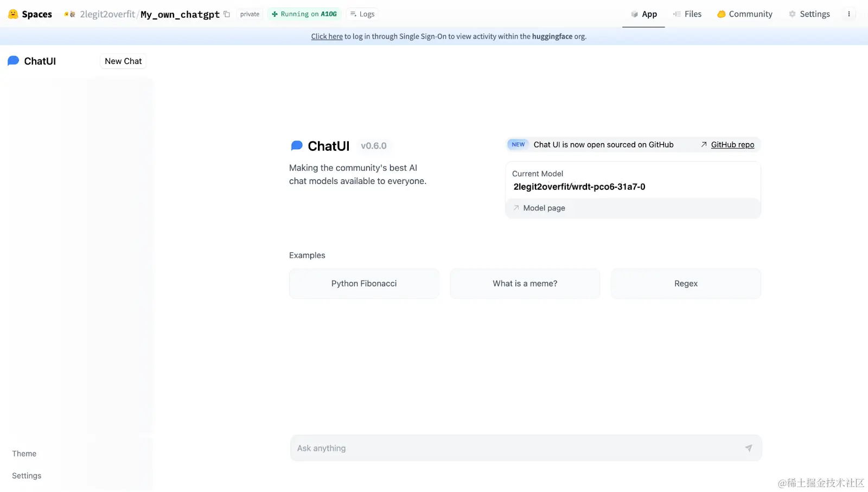Start a New Chat

[123, 61]
